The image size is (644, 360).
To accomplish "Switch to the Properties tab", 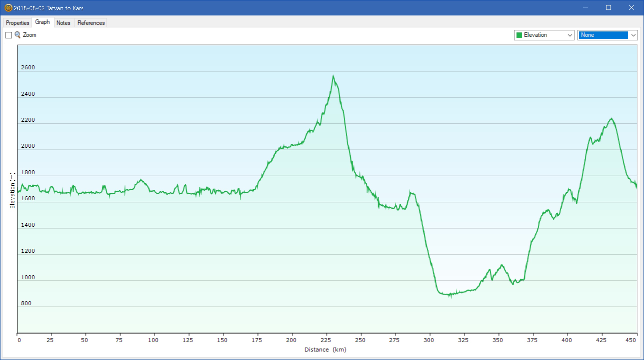I will (17, 23).
